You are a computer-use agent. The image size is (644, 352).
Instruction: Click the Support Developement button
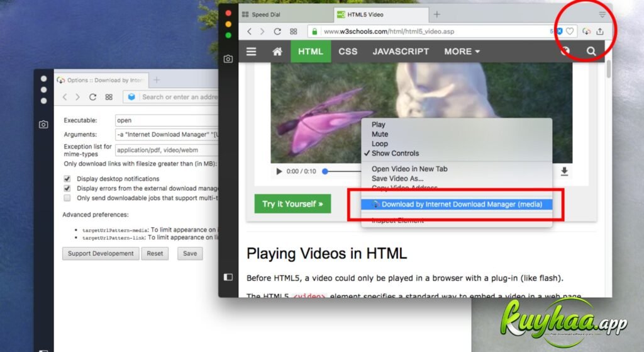[x=101, y=253]
